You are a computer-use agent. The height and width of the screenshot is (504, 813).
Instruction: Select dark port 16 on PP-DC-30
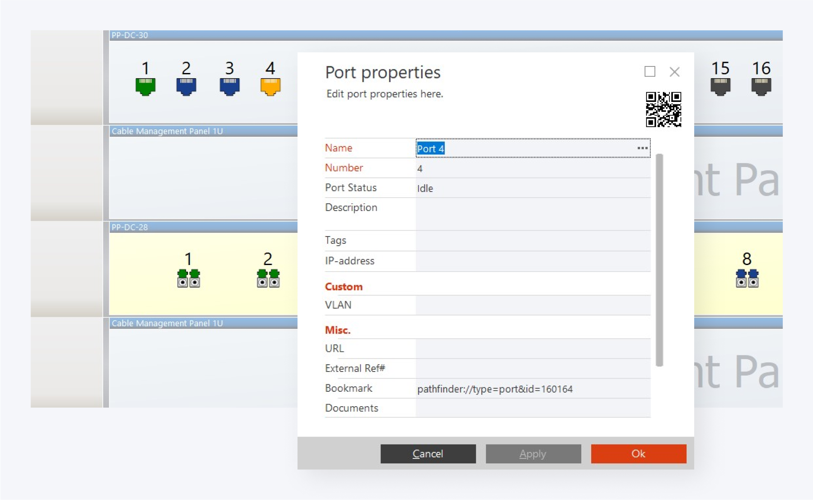coord(761,86)
